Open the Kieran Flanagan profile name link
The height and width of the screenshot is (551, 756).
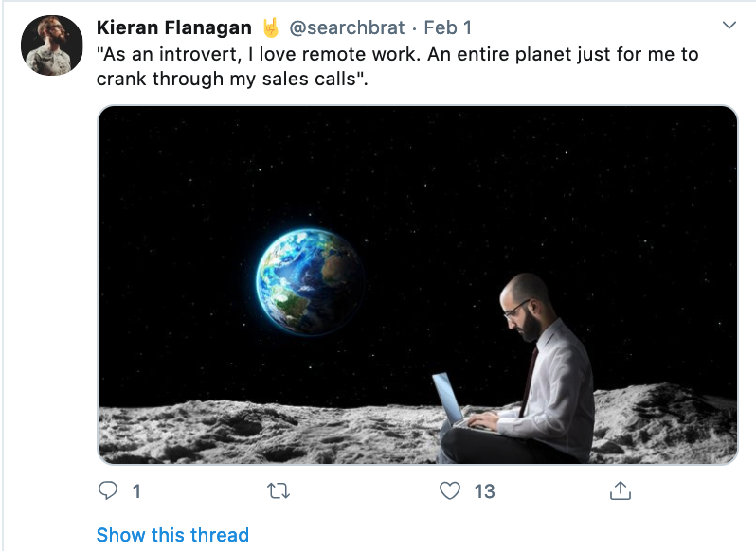pos(174,27)
